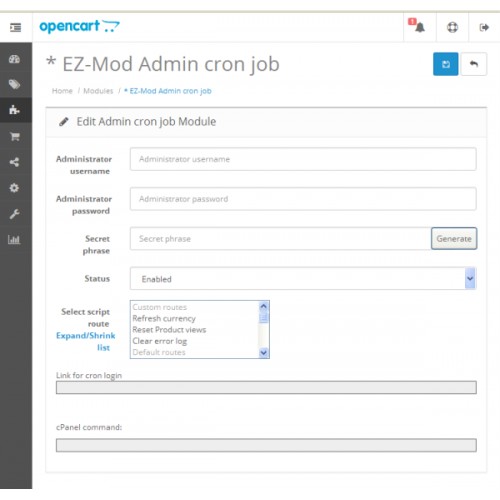
Task: Click Expand/Shrink list link
Action: coord(86,341)
